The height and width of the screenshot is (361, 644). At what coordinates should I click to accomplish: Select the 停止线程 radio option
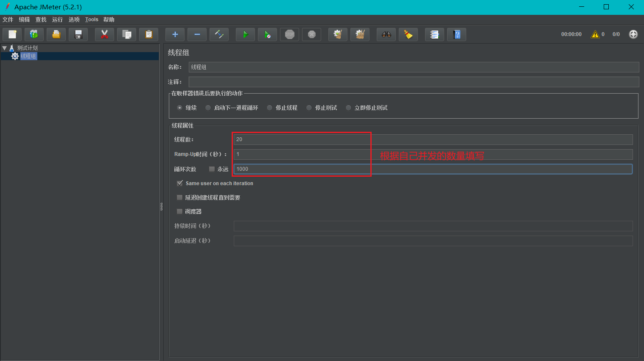269,108
